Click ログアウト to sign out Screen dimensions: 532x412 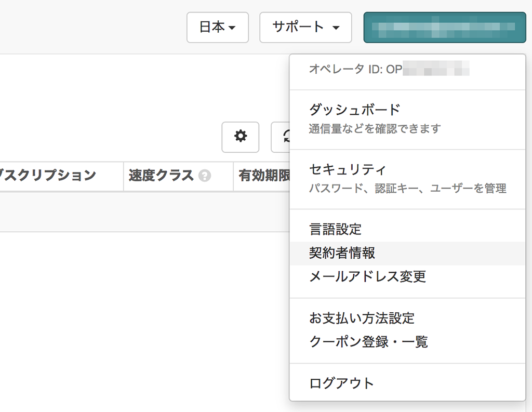coord(407,383)
